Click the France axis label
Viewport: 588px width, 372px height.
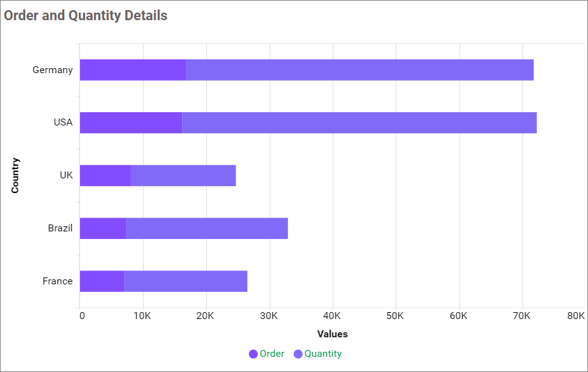click(x=57, y=281)
